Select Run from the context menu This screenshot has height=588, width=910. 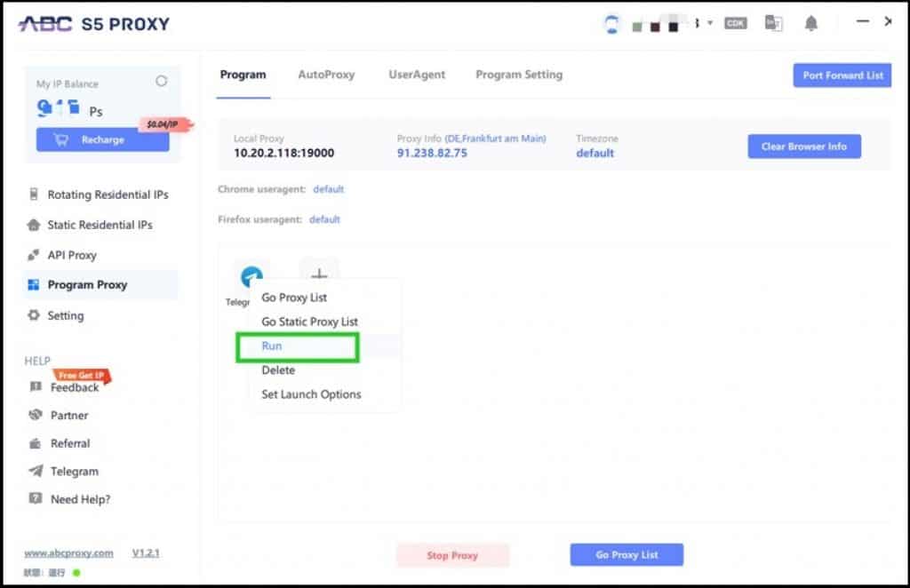click(x=272, y=346)
